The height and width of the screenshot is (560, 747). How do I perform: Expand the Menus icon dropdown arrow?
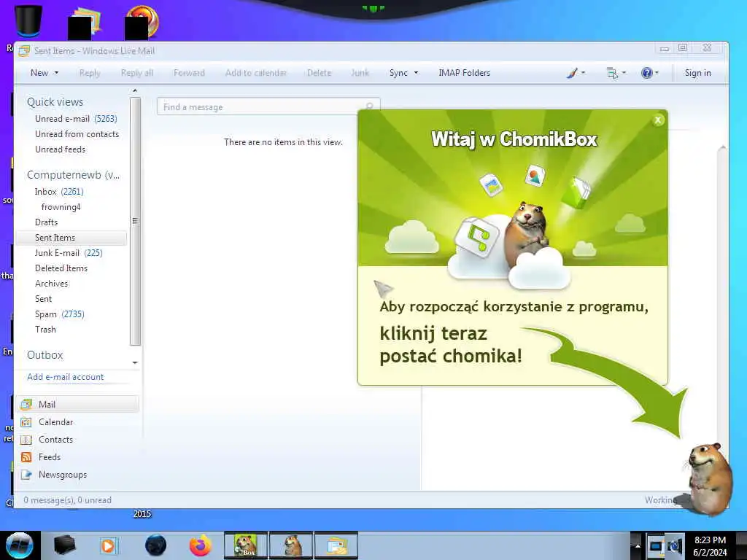tap(624, 73)
